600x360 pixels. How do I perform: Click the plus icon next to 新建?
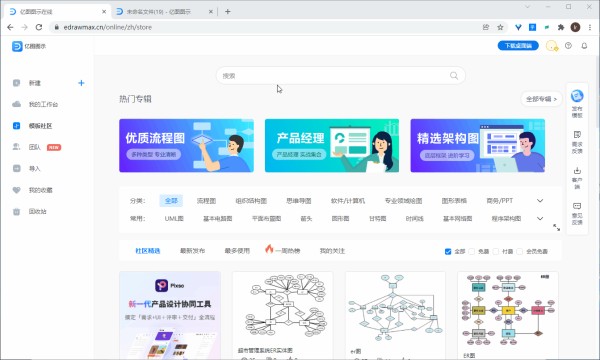click(x=81, y=83)
